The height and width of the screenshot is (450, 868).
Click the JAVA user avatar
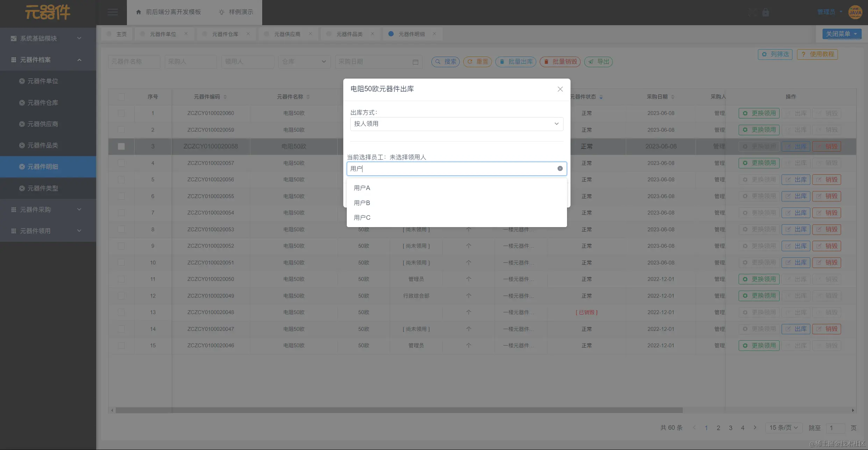[x=855, y=13]
